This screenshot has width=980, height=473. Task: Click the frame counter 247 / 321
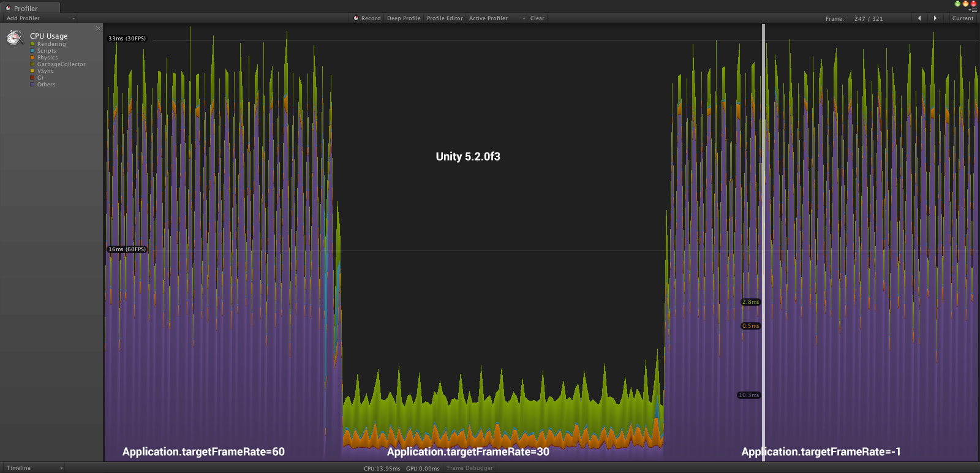(869, 19)
